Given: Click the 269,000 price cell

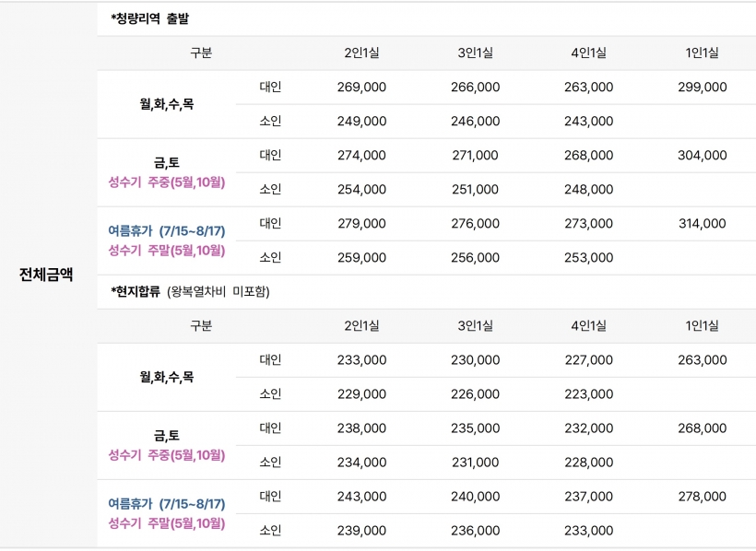Looking at the screenshot, I should (361, 88).
